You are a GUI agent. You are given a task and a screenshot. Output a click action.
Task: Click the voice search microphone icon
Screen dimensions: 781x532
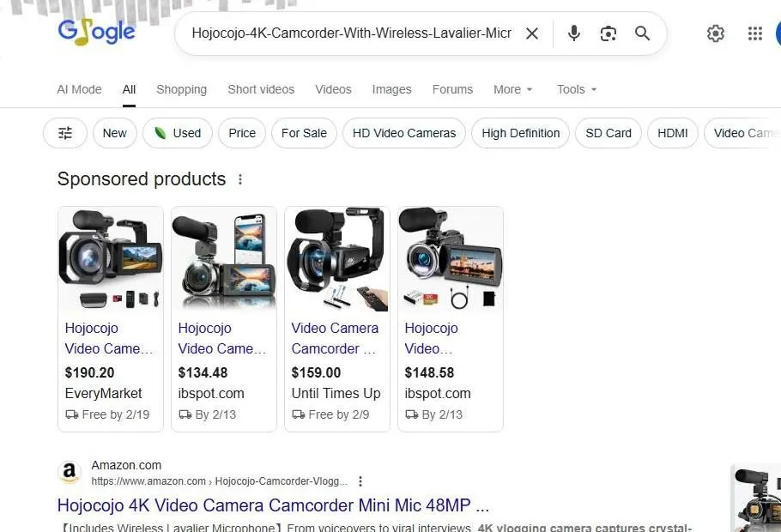pyautogui.click(x=573, y=33)
